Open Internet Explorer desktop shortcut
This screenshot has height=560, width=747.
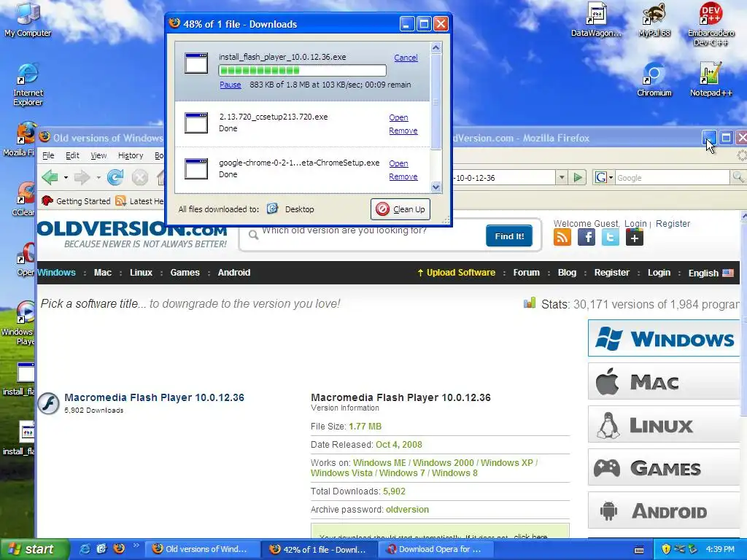click(x=28, y=85)
